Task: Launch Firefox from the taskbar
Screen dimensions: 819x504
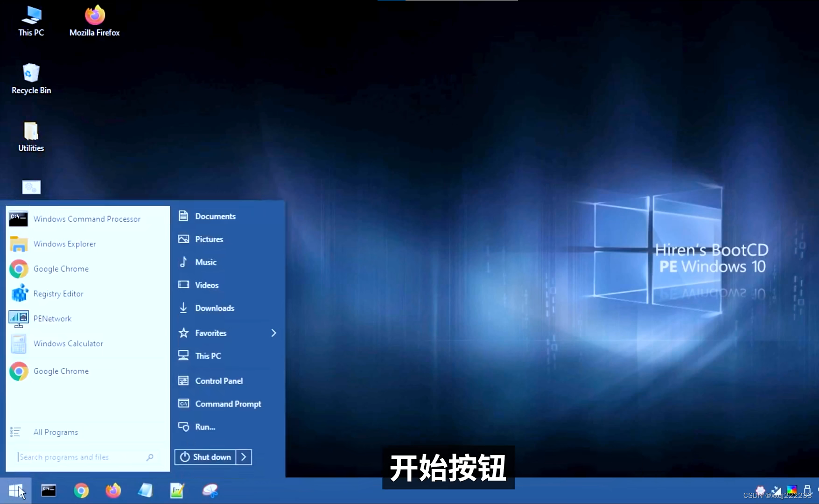Action: (x=113, y=490)
